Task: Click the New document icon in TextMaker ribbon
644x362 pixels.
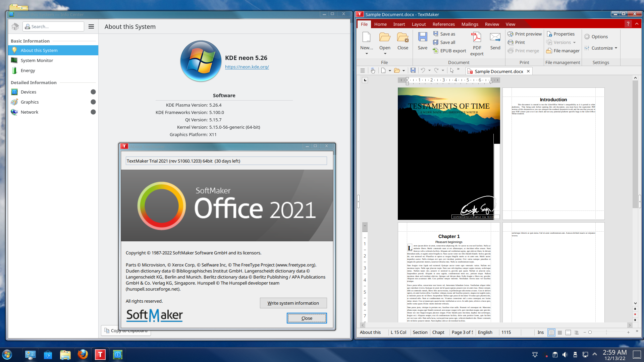Action: (x=366, y=38)
